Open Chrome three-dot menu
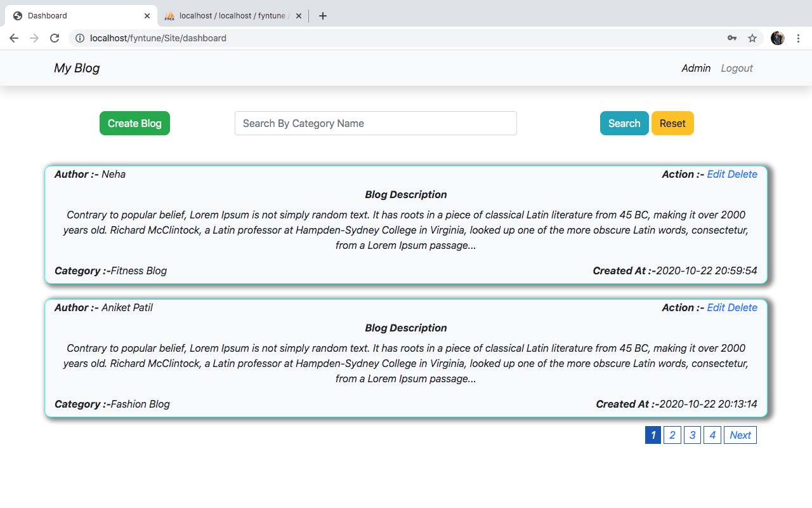The image size is (812, 508). pyautogui.click(x=798, y=38)
